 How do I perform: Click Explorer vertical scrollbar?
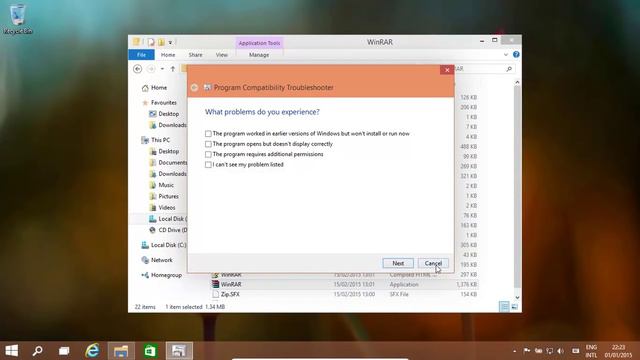coord(517,190)
